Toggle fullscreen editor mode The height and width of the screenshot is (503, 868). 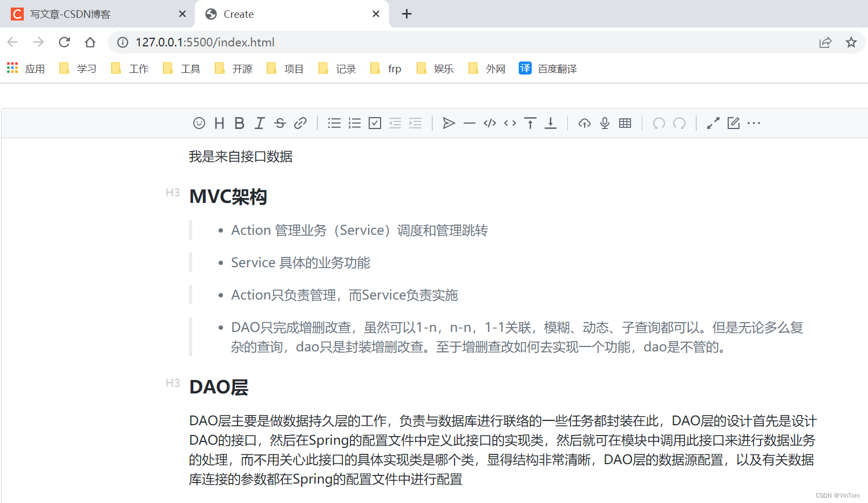[713, 123]
